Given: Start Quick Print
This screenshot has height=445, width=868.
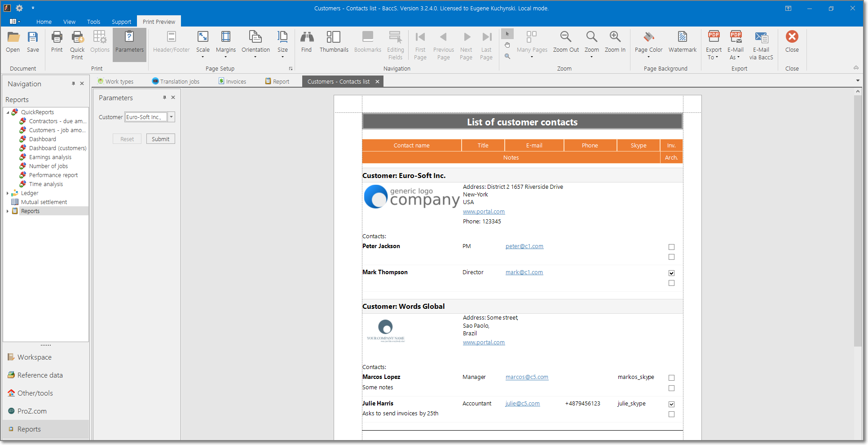Looking at the screenshot, I should click(77, 45).
